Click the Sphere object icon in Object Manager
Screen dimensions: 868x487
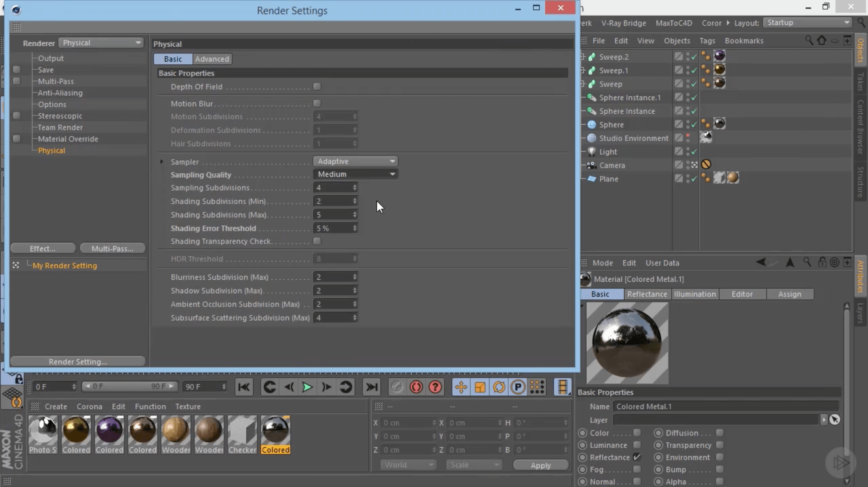[592, 125]
